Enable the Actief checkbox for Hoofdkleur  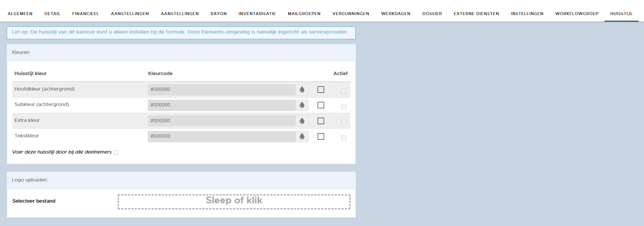click(344, 91)
